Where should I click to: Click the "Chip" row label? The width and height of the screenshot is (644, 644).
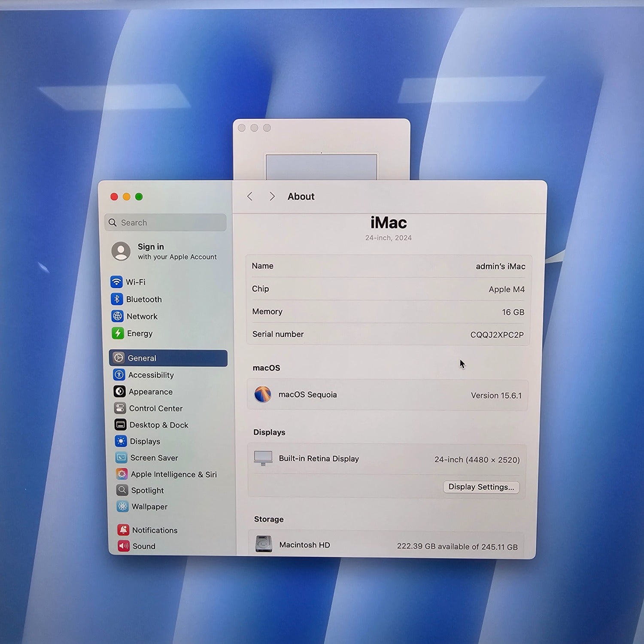pos(260,289)
